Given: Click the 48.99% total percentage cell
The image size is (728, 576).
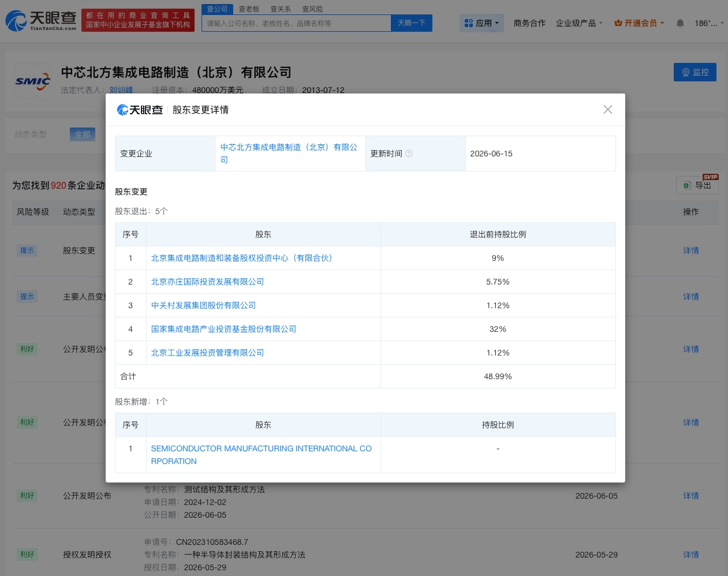Looking at the screenshot, I should tap(498, 376).
